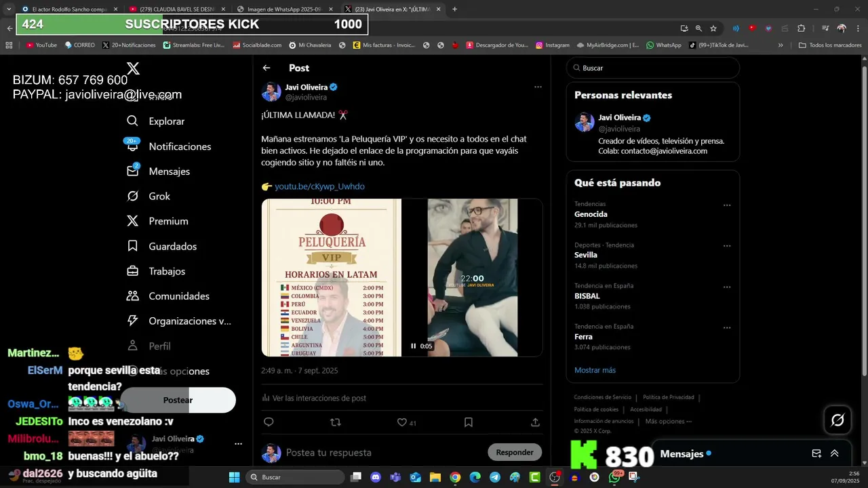
Task: Open YouTube bookmark
Action: point(41,45)
